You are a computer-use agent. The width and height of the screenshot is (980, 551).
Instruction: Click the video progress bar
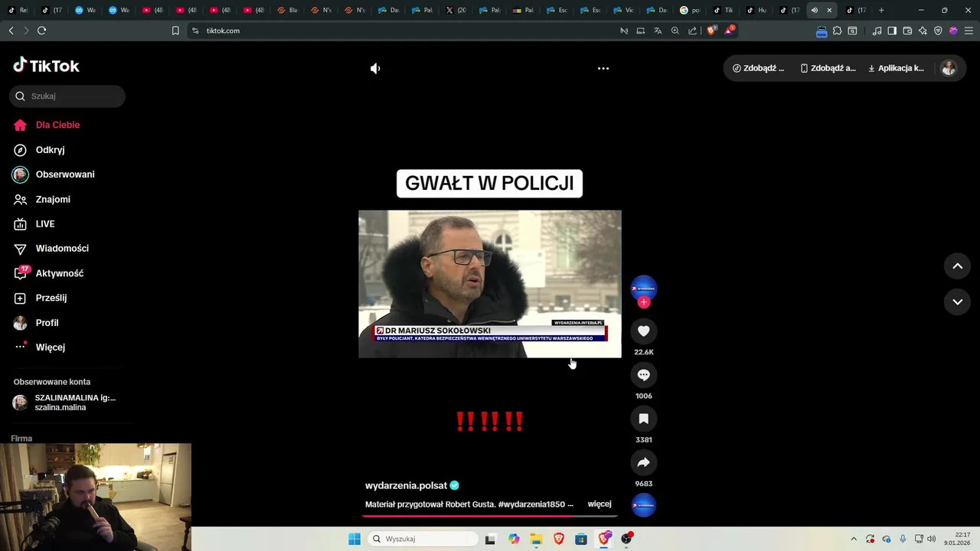[490, 516]
